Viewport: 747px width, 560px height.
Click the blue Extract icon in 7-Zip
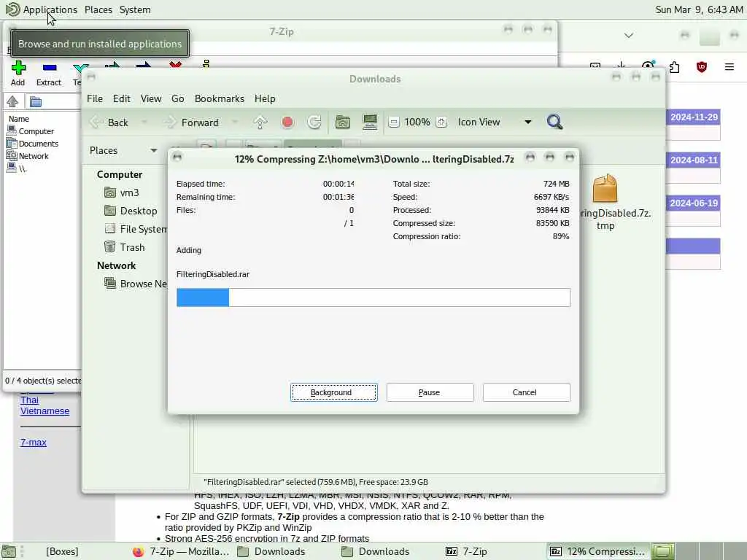click(49, 68)
